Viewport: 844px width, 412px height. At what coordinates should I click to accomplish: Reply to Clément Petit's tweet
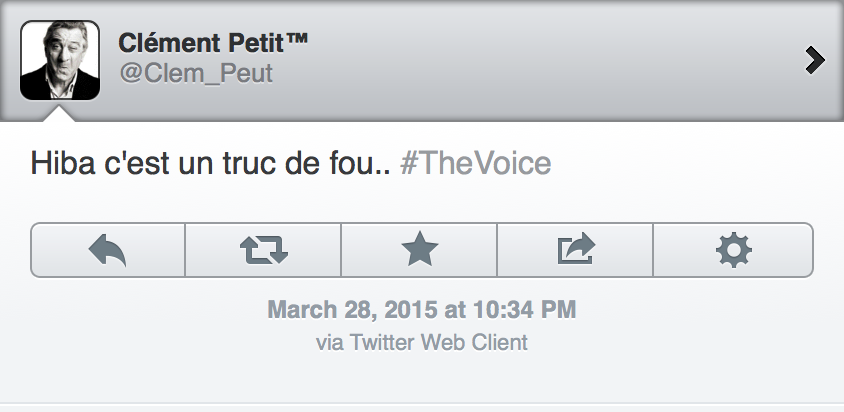pyautogui.click(x=108, y=249)
